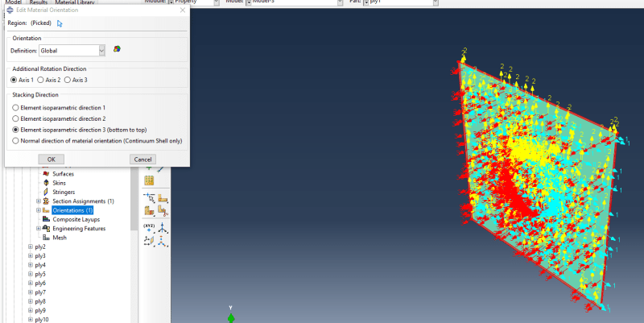Select Axis 2 rotation direction
Screen dimensions: 644x323
[x=40, y=80]
